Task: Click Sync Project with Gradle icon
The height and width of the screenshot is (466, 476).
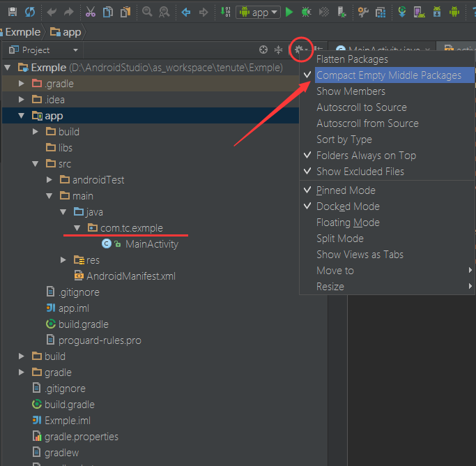Action: [x=402, y=12]
